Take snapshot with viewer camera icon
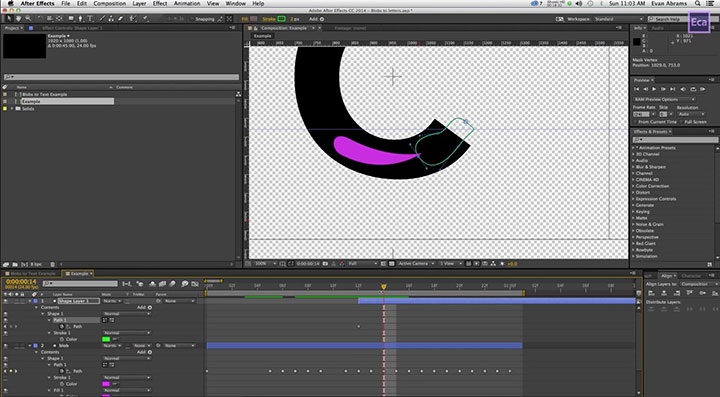Viewport: 720px width, 397px height. click(x=326, y=263)
